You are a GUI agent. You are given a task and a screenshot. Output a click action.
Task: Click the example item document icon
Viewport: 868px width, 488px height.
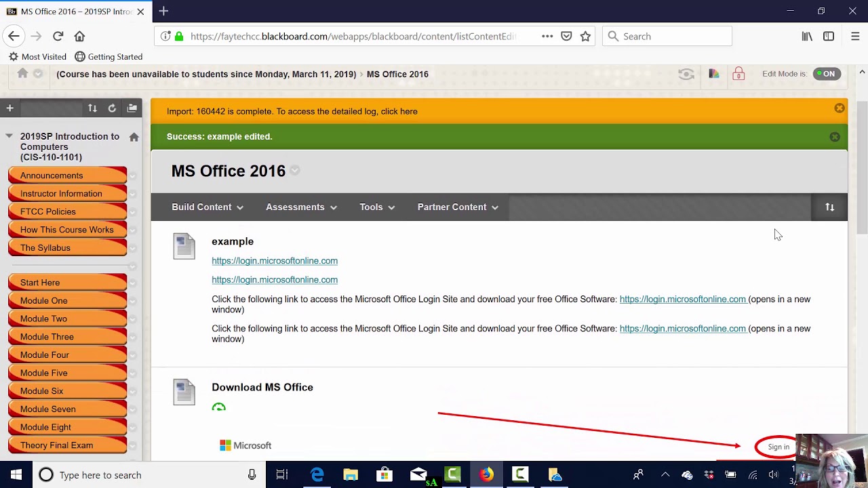point(184,246)
